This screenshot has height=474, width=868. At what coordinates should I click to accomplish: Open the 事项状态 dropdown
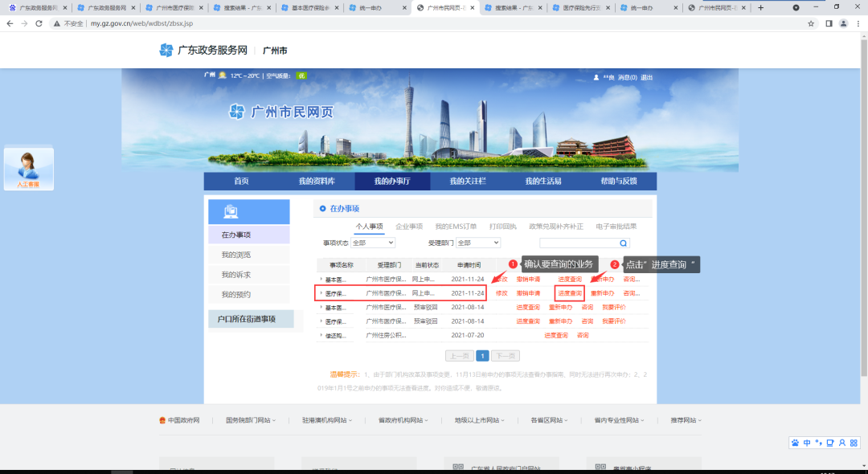[x=373, y=243]
